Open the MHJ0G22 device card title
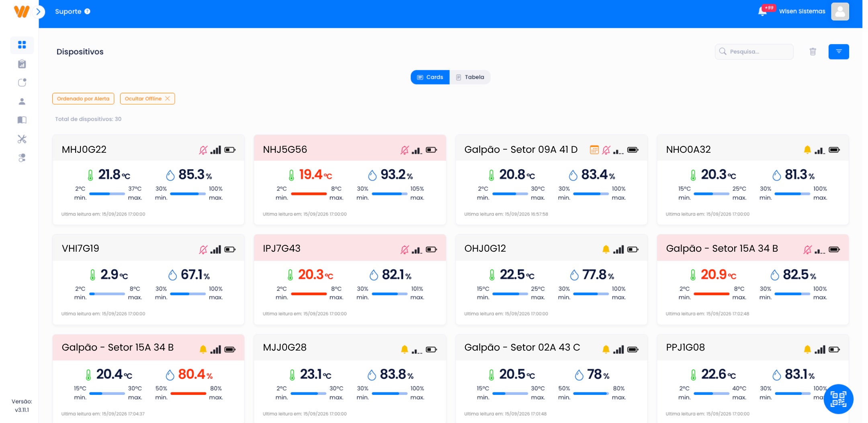This screenshot has width=868, height=423. coord(84,150)
